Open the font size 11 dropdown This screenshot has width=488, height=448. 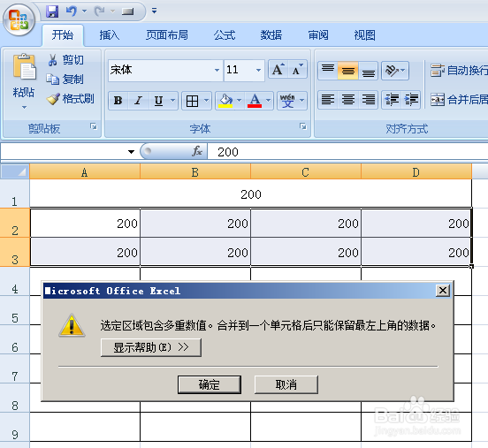(x=258, y=71)
